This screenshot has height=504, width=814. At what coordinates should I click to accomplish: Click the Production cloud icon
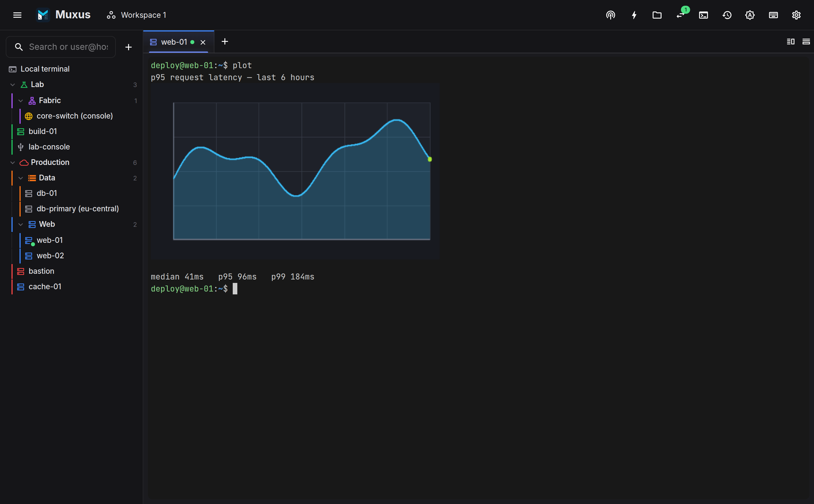24,163
